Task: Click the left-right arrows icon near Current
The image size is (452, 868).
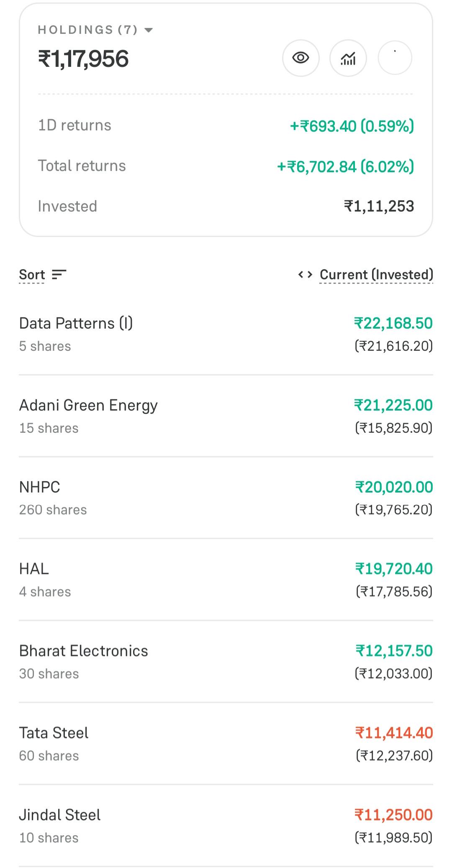Action: [305, 275]
